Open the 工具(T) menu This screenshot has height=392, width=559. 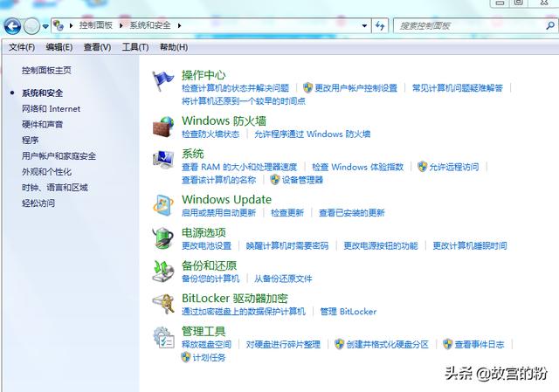(135, 47)
